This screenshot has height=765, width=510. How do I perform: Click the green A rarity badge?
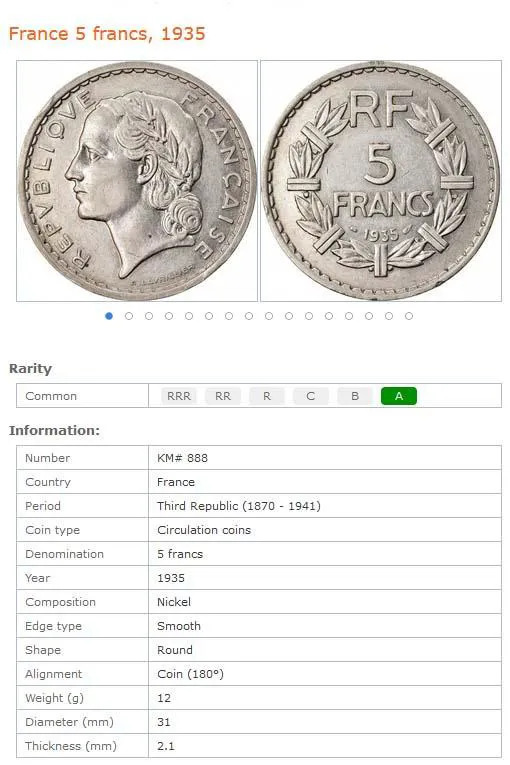(x=399, y=396)
